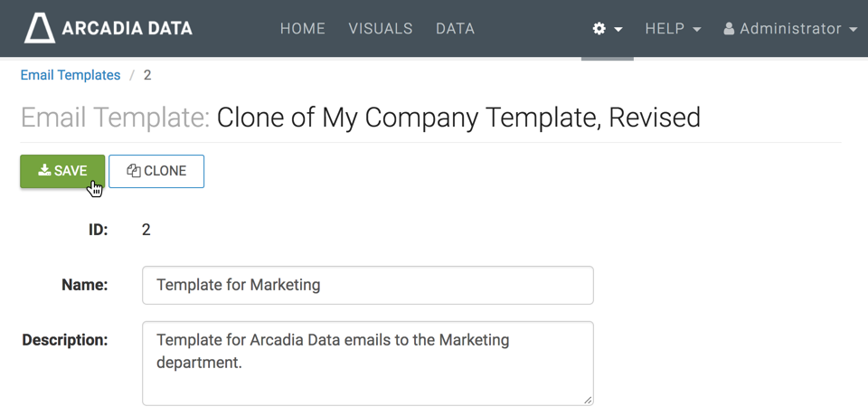Image resolution: width=868 pixels, height=416 pixels.
Task: Click the gear settings icon
Action: pos(599,29)
